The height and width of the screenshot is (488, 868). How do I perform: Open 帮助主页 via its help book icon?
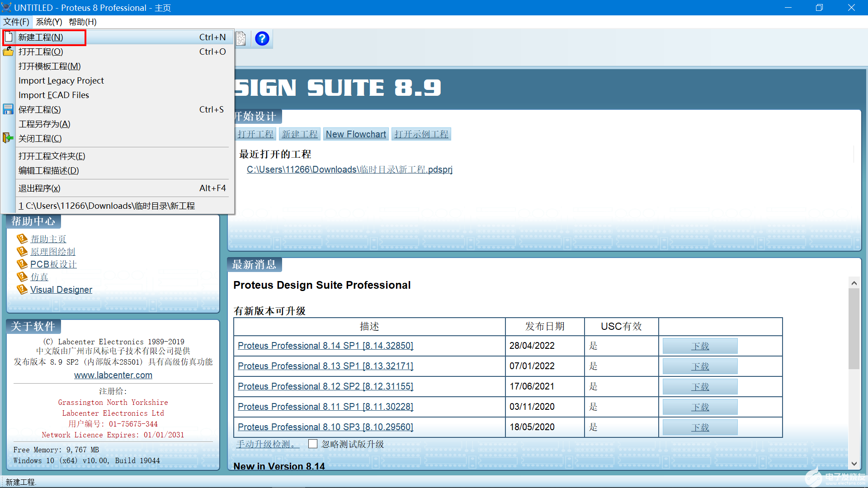[22, 239]
